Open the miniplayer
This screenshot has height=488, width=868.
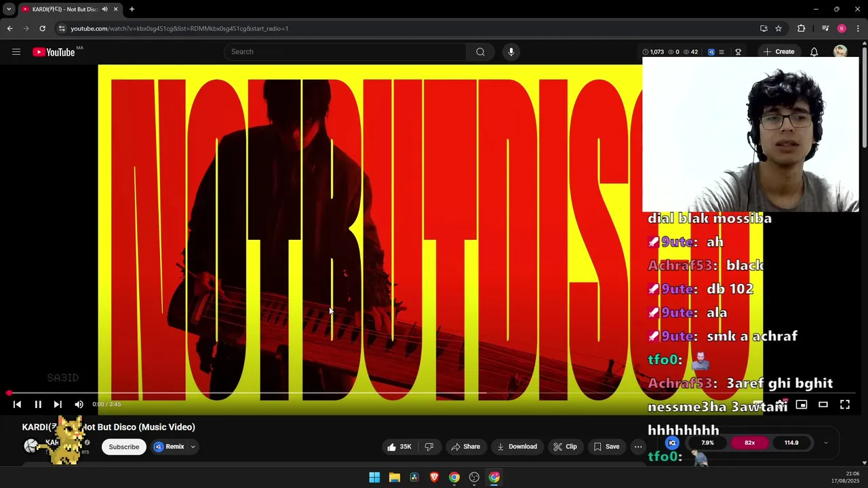point(802,405)
